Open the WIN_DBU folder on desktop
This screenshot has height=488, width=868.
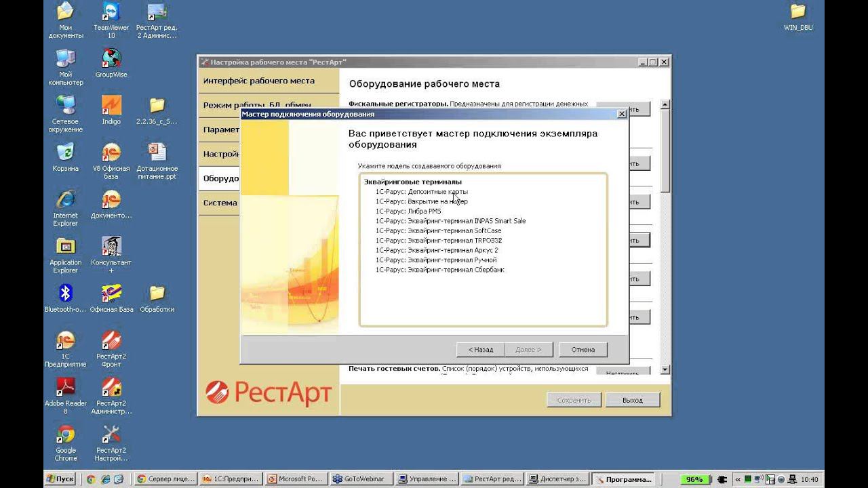pyautogui.click(x=798, y=17)
